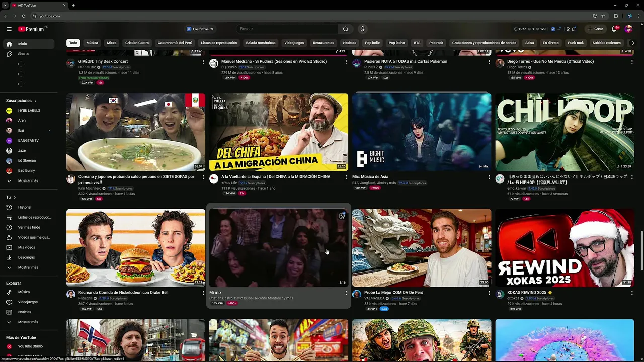
Task: Go to Inicio in sidebar
Action: pyautogui.click(x=29, y=44)
